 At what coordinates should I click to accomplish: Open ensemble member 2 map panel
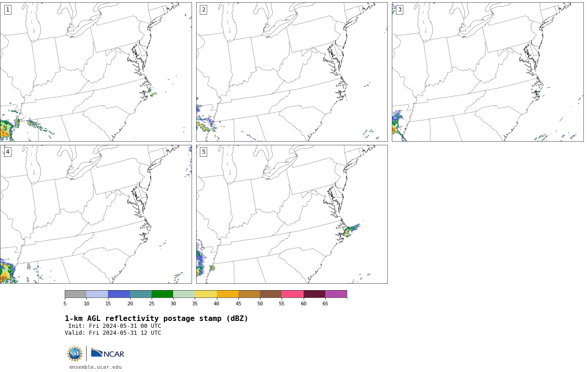pos(292,72)
